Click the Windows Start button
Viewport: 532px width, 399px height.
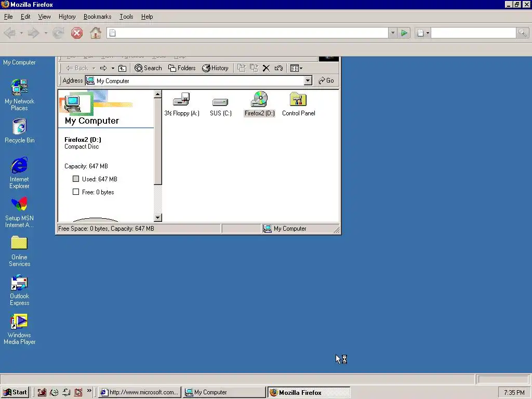coord(15,393)
